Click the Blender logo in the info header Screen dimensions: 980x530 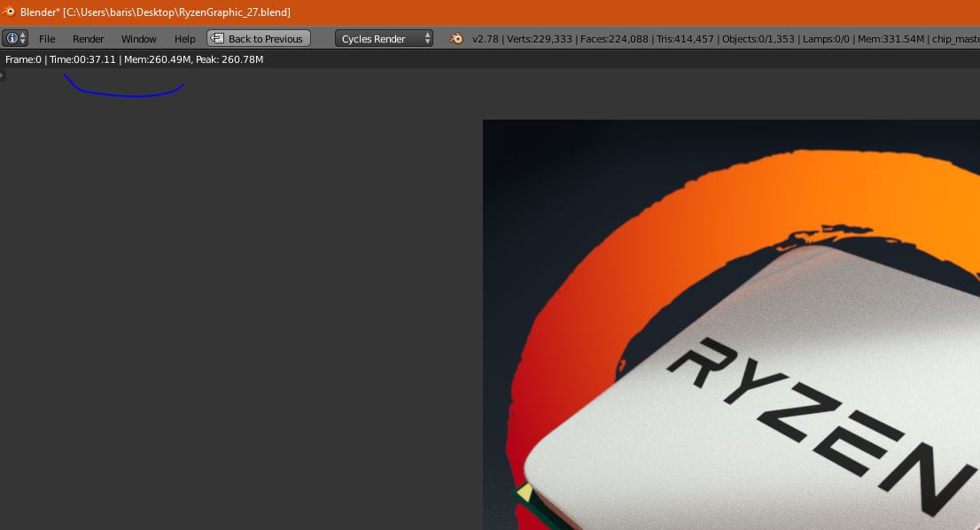pos(457,38)
